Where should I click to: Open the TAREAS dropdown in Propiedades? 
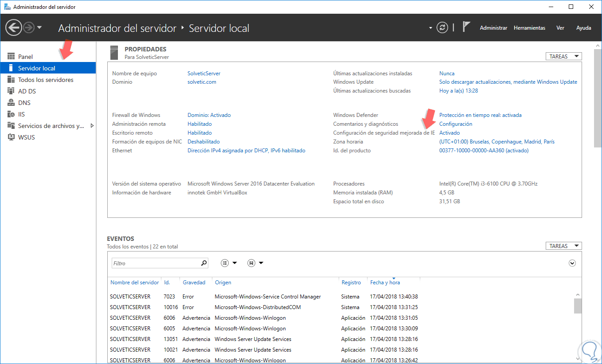[564, 56]
